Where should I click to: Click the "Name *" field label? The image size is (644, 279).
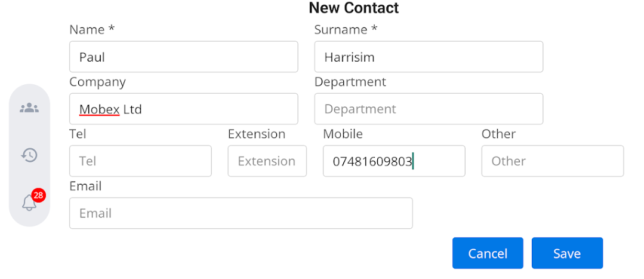tap(92, 29)
